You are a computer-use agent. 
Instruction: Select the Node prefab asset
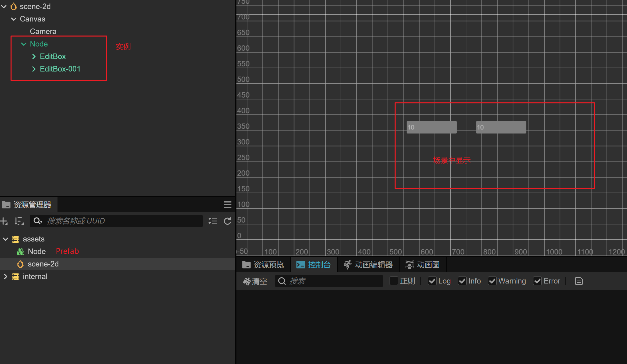tap(37, 251)
